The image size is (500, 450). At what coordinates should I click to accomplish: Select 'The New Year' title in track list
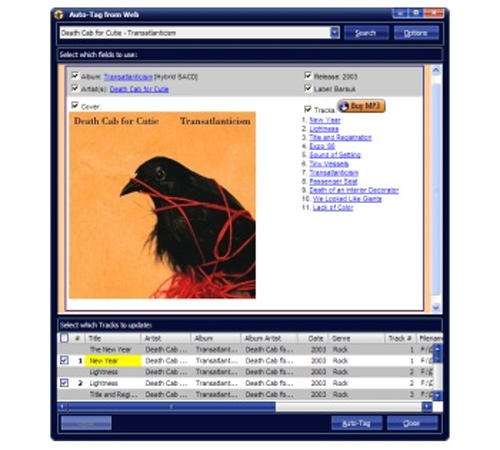[x=110, y=349]
